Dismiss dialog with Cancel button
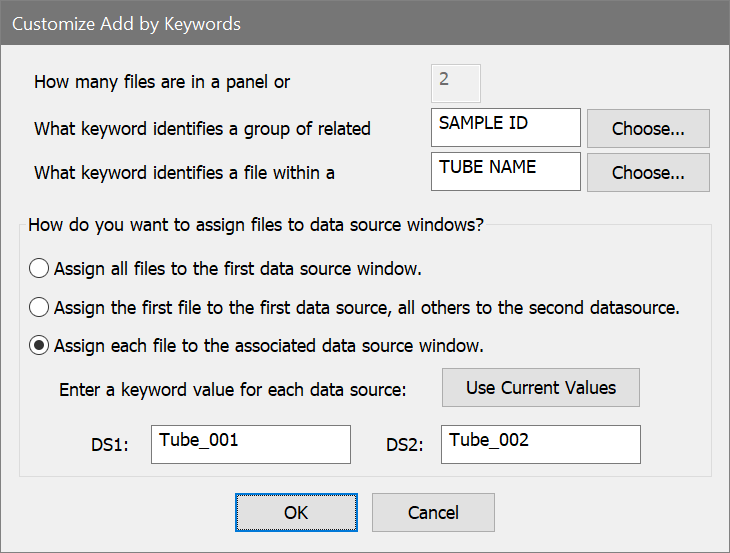 tap(433, 513)
